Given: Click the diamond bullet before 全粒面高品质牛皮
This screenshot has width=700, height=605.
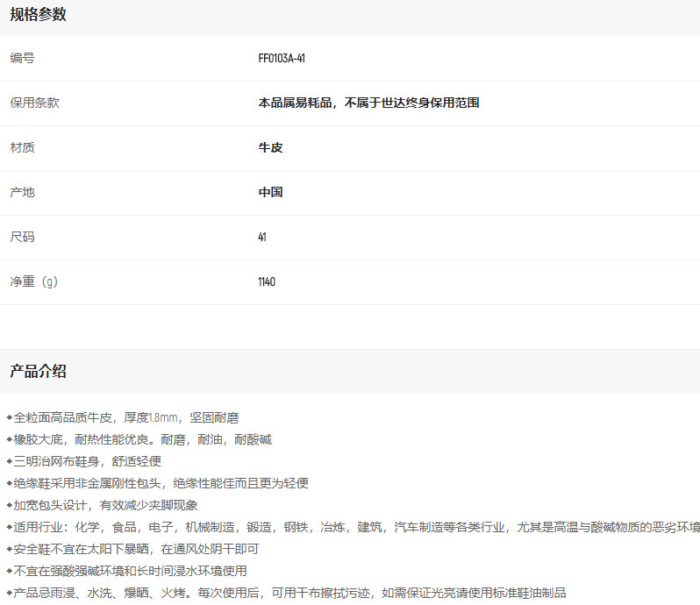Looking at the screenshot, I should tap(10, 417).
